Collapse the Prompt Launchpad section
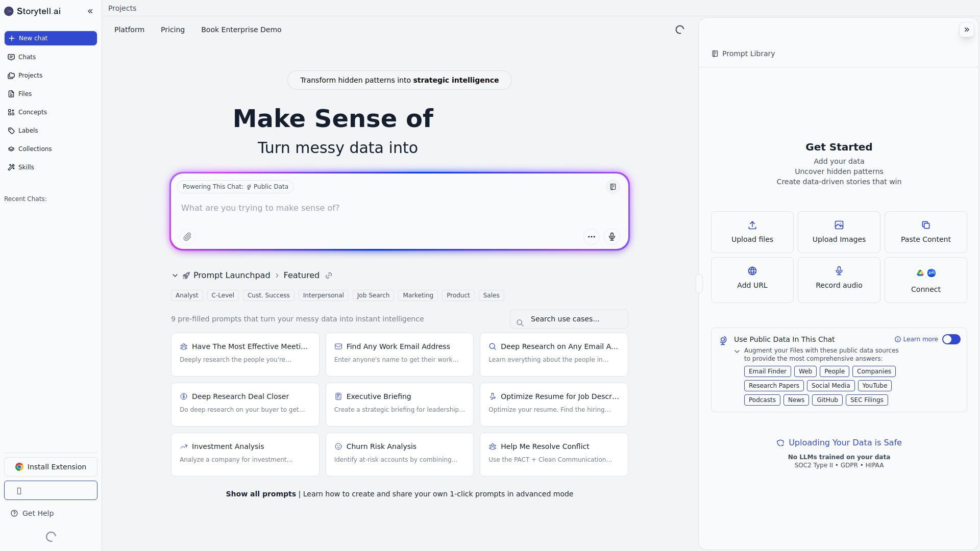 [175, 275]
